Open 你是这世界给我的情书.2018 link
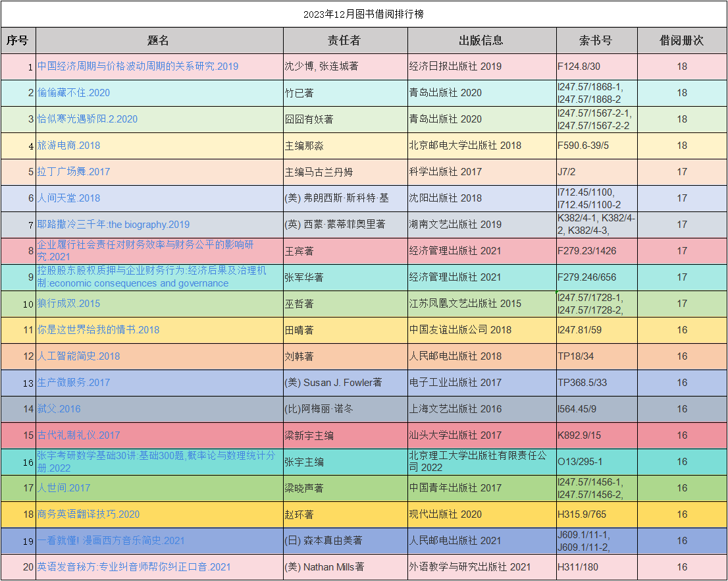This screenshot has height=581, width=728. [98, 330]
